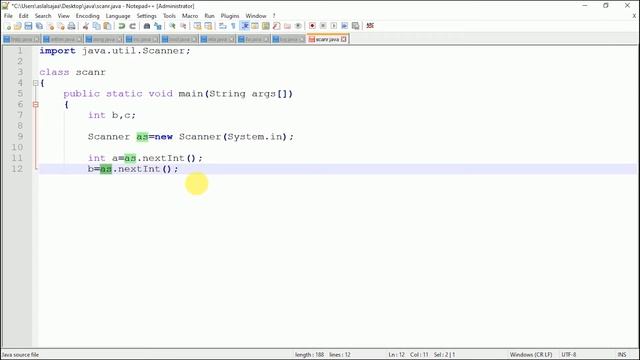
Task: Click the Stop Recording macro icon
Action: [323, 26]
